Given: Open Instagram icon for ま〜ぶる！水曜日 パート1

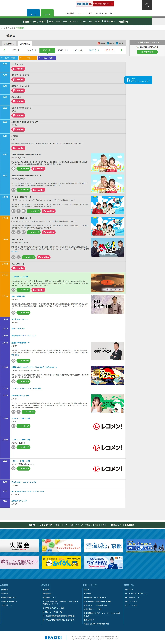Looking at the screenshot, I should [24, 211].
